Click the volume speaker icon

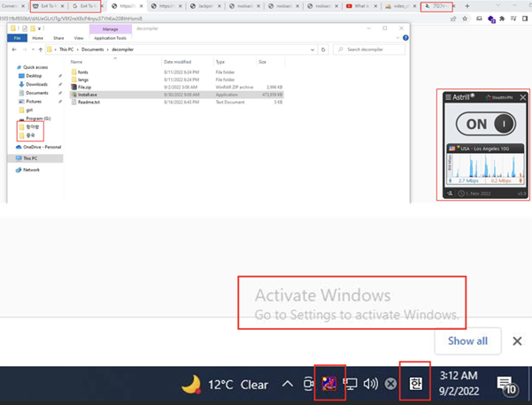tap(370, 384)
